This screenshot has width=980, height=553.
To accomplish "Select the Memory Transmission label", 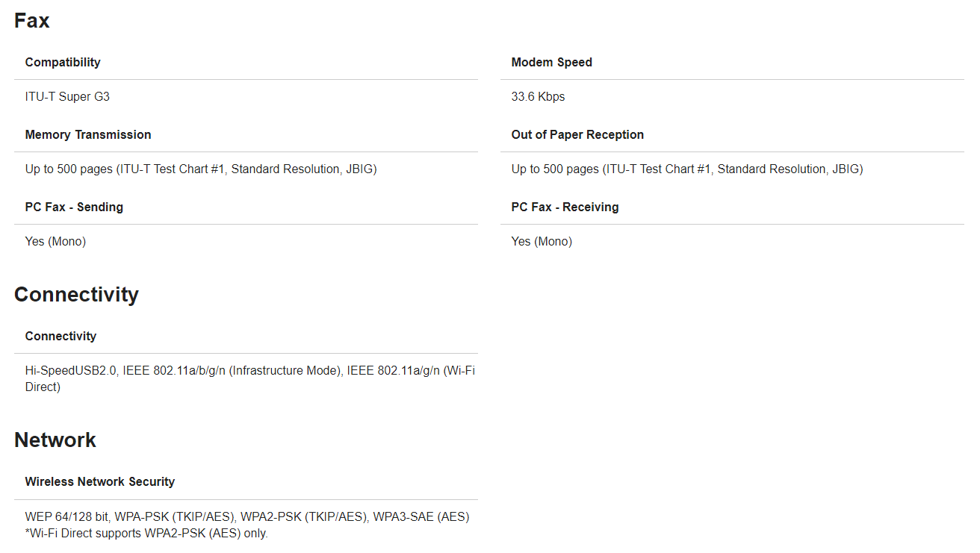I will 88,135.
